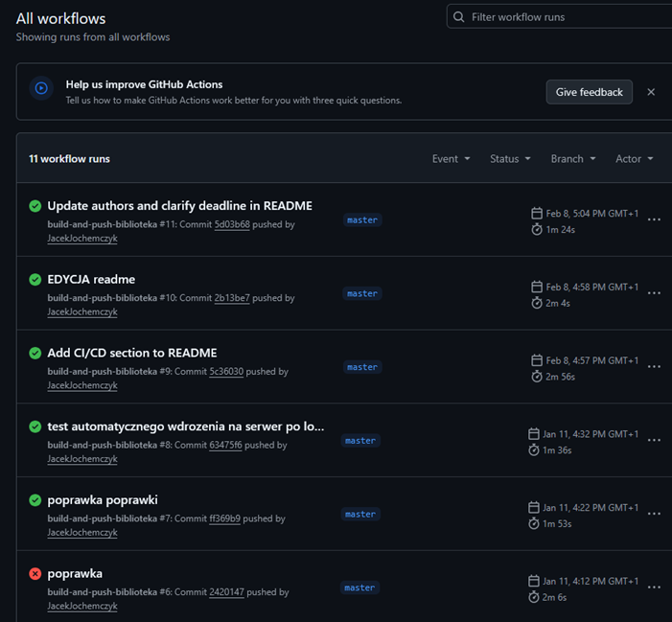Open the Actor filter dropdown
The image size is (672, 622).
pos(634,159)
